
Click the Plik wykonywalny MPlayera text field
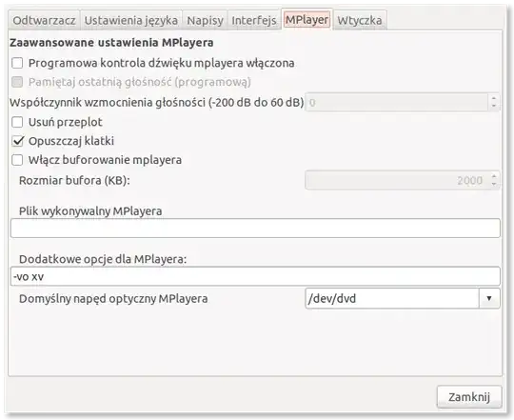[x=255, y=229]
